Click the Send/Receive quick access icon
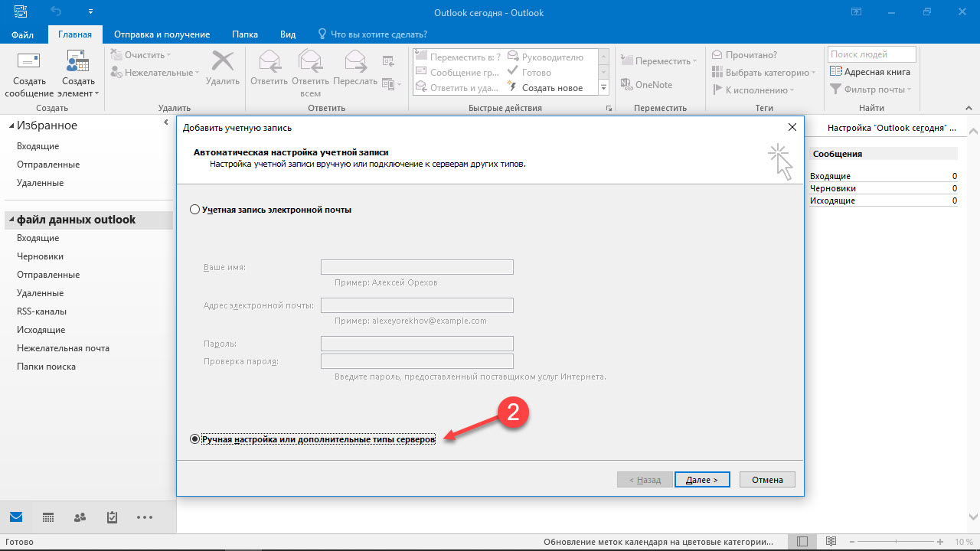The height and width of the screenshot is (551, 980). click(x=21, y=12)
